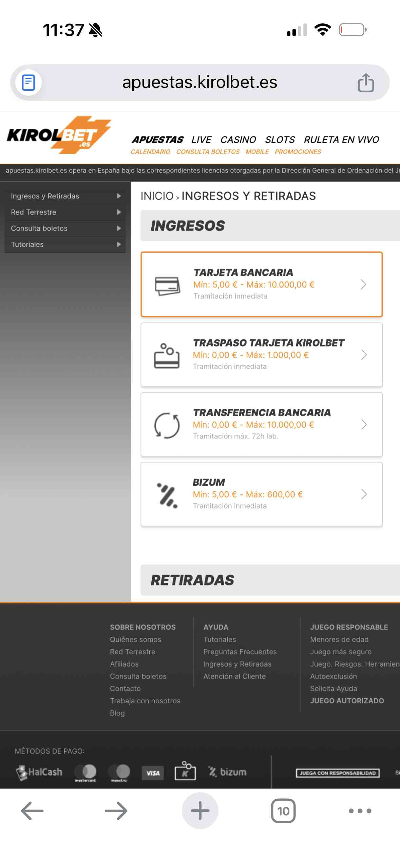Click the Mastercard logo in footer
The width and height of the screenshot is (400, 868).
[x=85, y=773]
